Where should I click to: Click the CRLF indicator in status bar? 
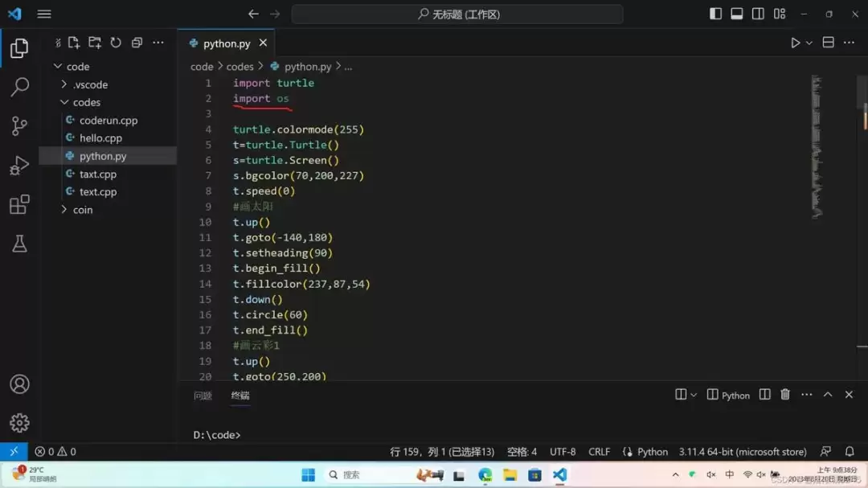(x=599, y=452)
